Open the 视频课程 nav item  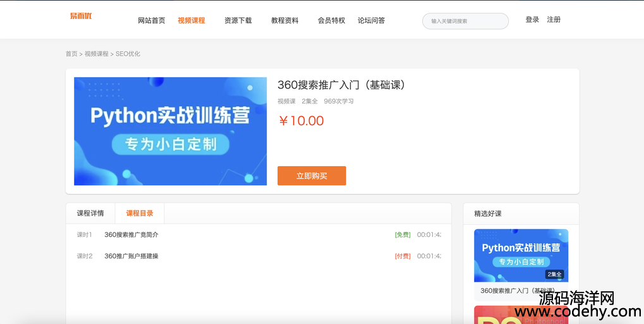coord(191,21)
